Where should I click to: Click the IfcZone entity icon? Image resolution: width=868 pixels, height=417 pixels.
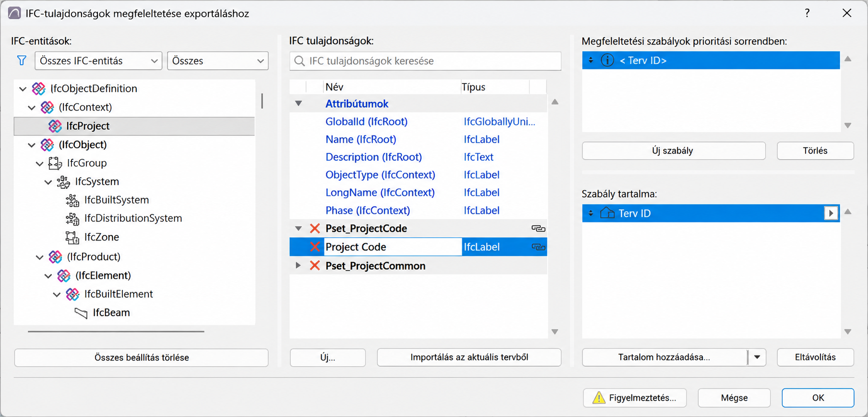point(72,237)
